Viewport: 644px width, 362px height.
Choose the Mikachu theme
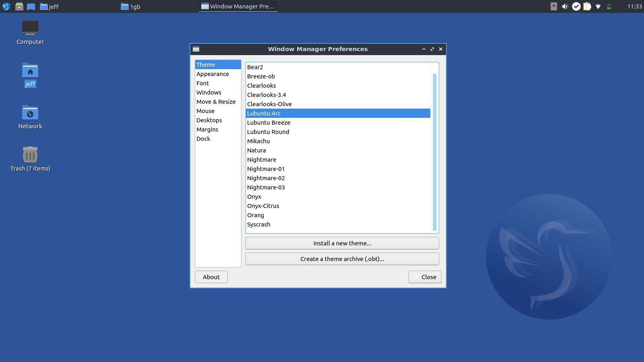pyautogui.click(x=338, y=141)
